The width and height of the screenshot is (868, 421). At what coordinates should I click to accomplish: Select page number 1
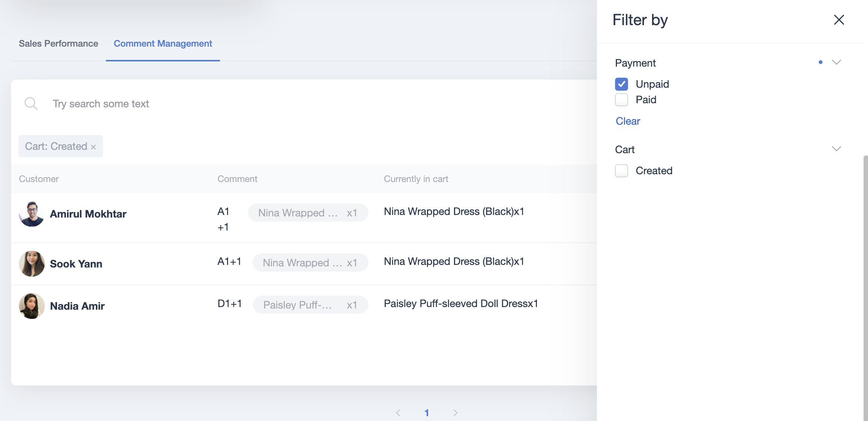click(427, 413)
